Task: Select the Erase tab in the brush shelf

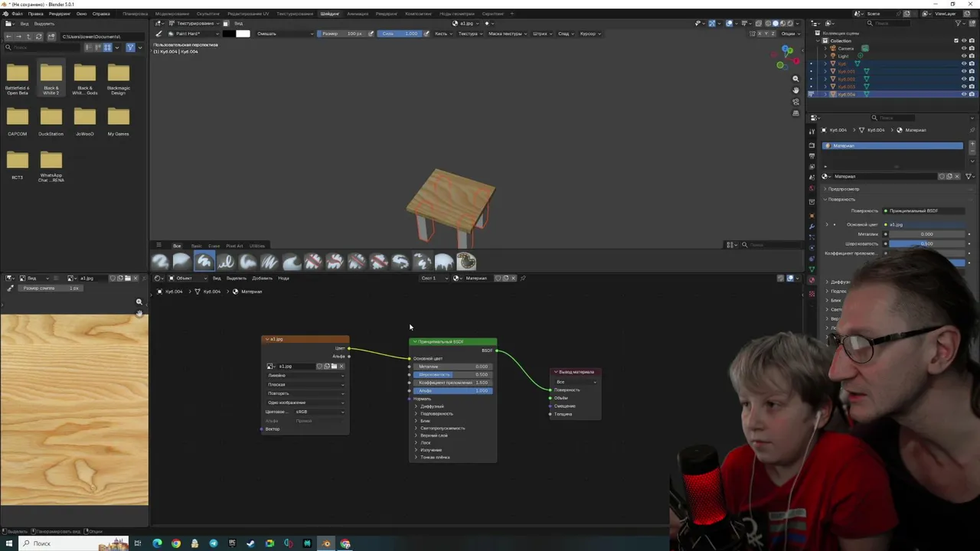Action: click(x=214, y=246)
